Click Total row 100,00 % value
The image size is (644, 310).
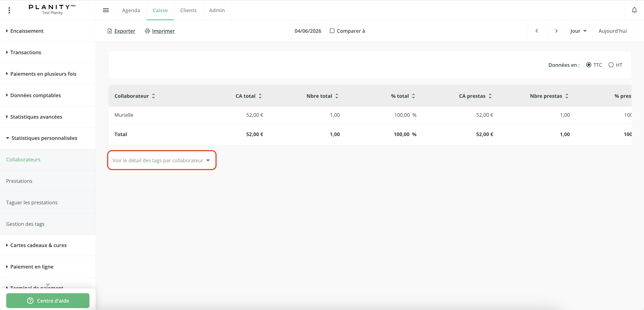(x=405, y=134)
